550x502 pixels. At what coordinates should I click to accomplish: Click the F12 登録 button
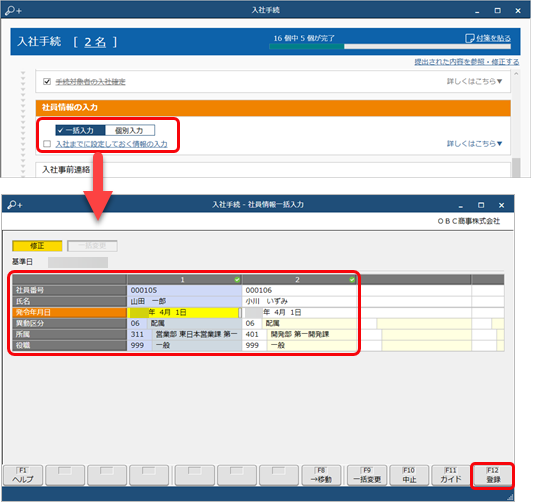[493, 475]
